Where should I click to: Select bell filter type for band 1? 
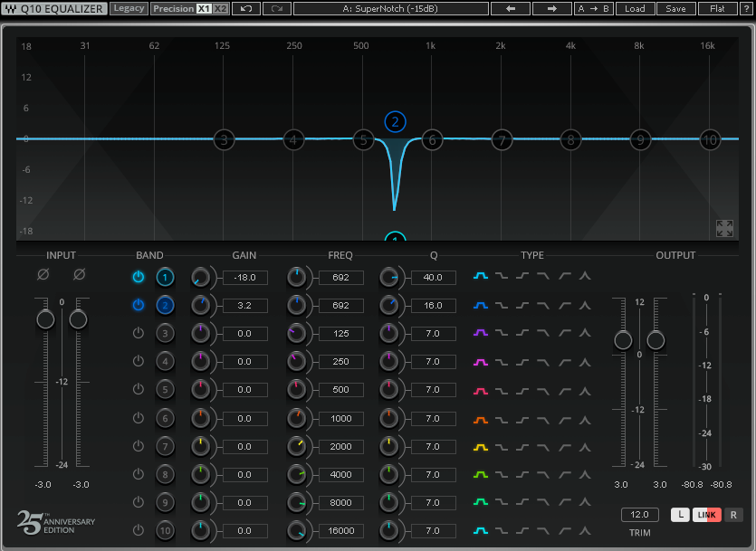point(480,276)
